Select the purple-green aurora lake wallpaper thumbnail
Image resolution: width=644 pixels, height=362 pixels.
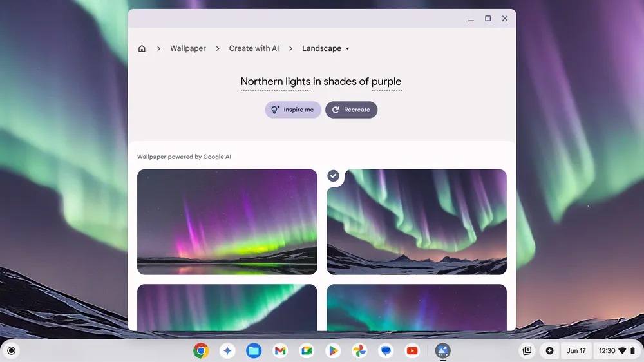point(227,222)
